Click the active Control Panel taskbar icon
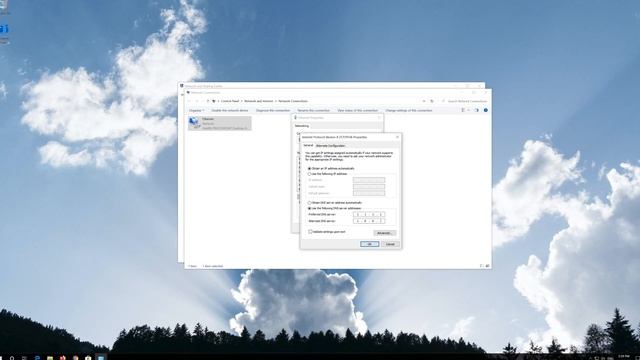 [x=101, y=358]
